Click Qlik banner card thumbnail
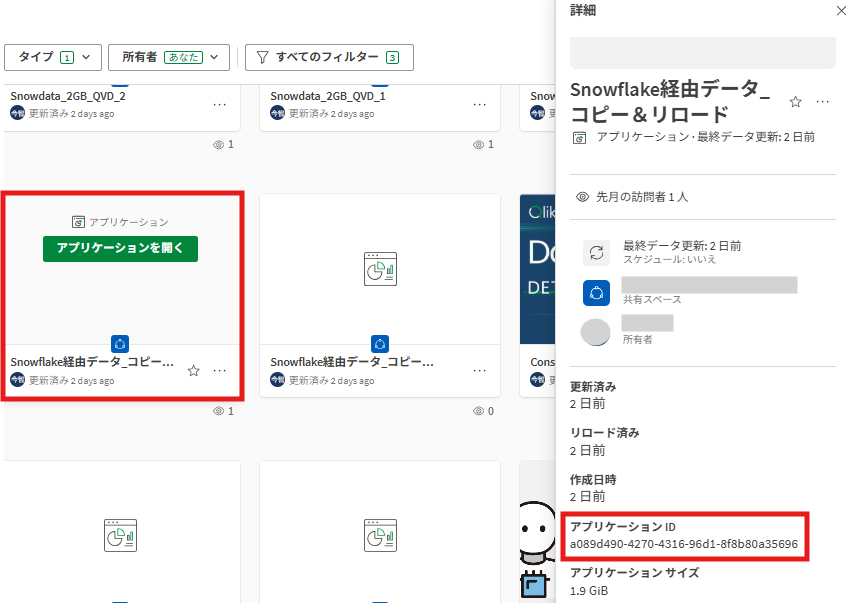The image size is (846, 603). (x=538, y=269)
